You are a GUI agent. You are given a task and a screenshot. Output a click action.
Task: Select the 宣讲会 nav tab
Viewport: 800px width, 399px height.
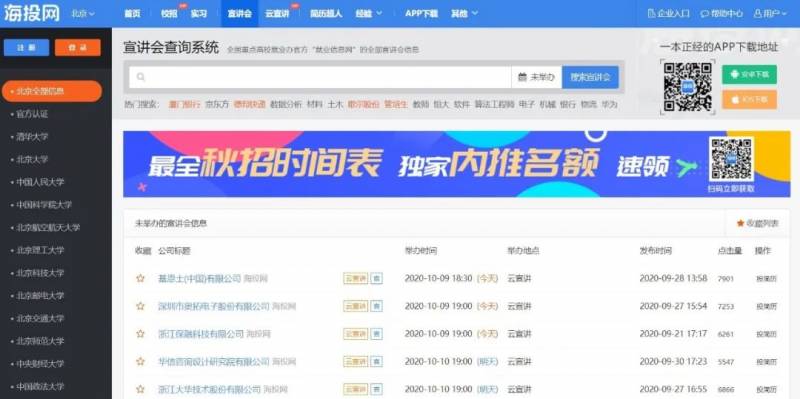point(240,14)
